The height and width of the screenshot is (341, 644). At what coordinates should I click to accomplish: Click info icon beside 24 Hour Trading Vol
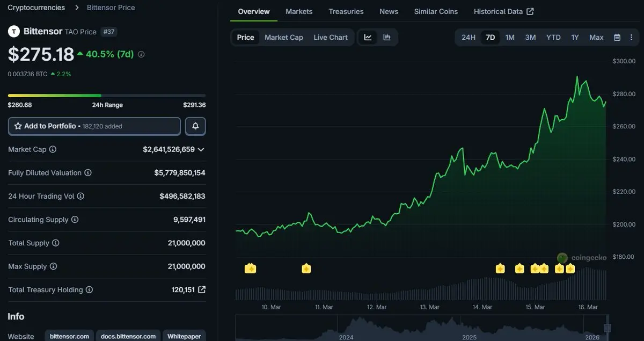(x=80, y=197)
